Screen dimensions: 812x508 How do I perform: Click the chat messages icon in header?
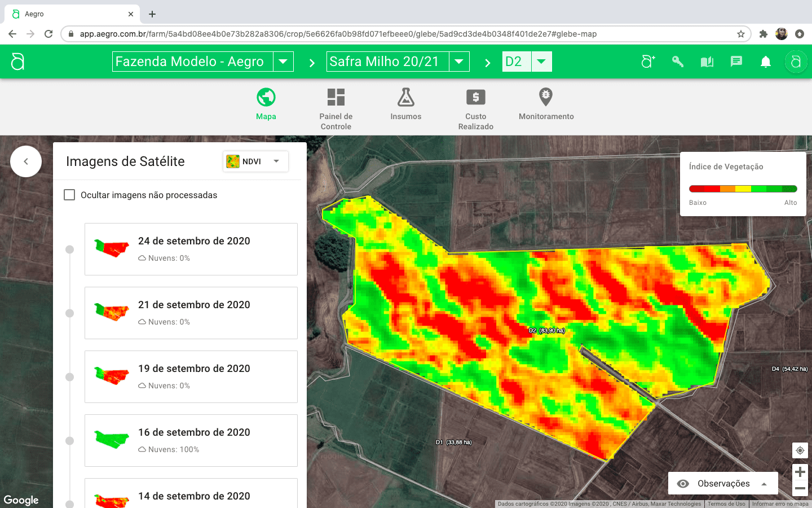(x=736, y=62)
